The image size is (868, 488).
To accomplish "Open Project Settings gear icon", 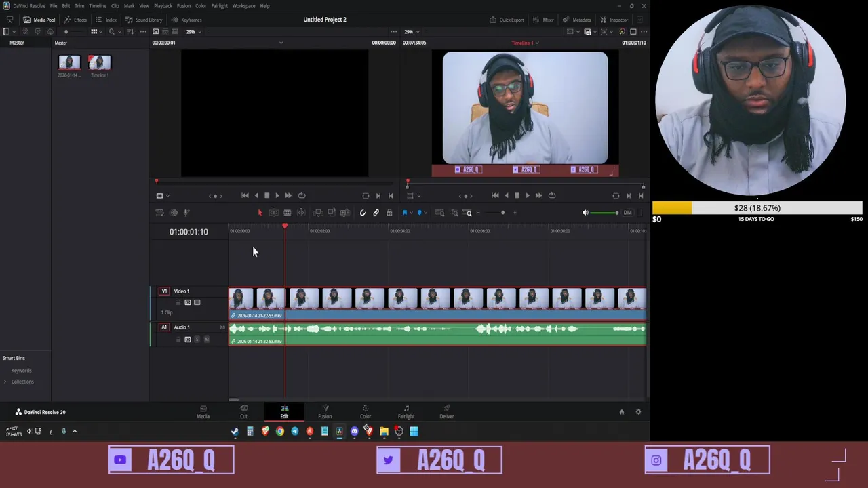I will [x=637, y=412].
